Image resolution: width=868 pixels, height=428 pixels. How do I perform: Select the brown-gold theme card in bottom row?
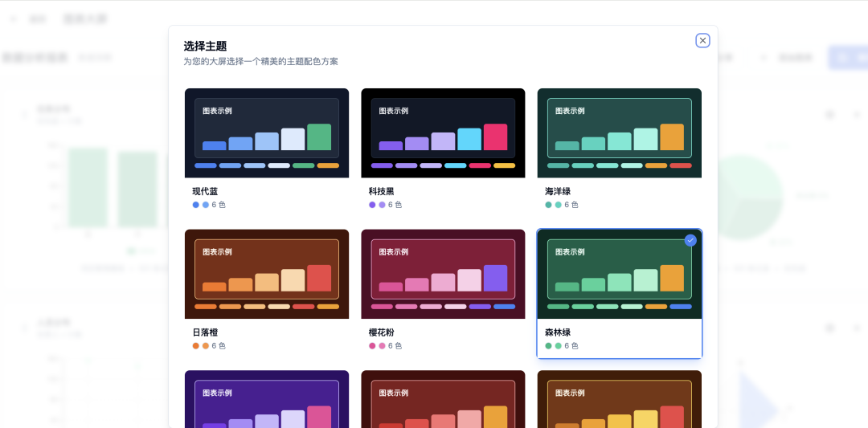click(620, 399)
